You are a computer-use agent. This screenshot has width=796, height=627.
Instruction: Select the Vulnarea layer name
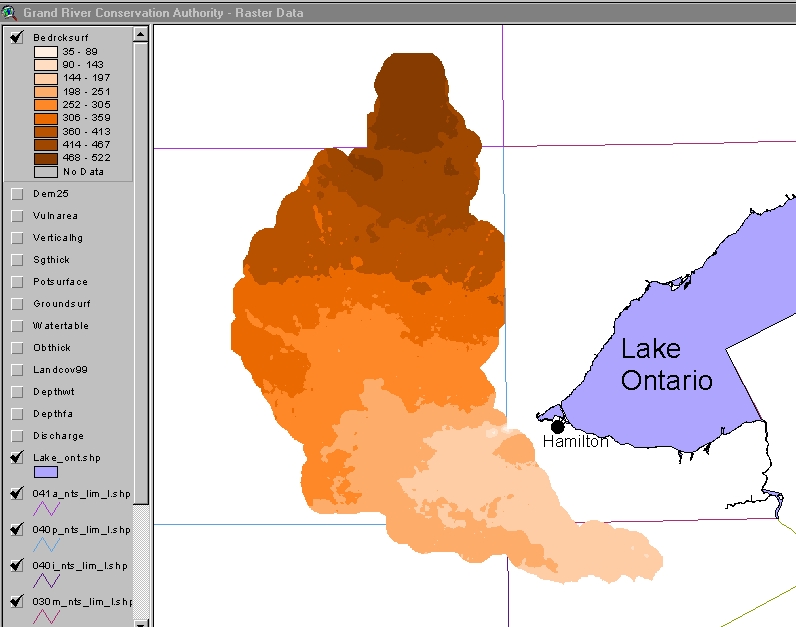click(x=55, y=216)
